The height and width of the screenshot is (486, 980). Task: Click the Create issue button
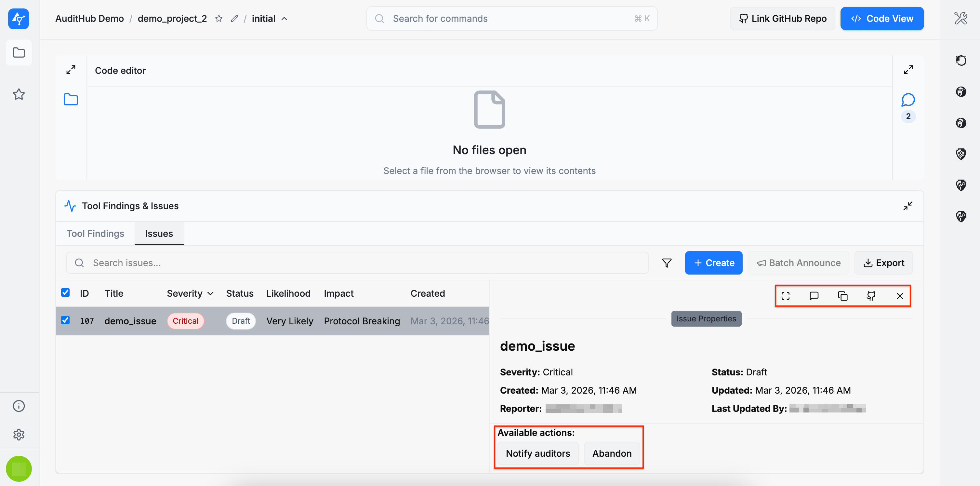point(713,263)
